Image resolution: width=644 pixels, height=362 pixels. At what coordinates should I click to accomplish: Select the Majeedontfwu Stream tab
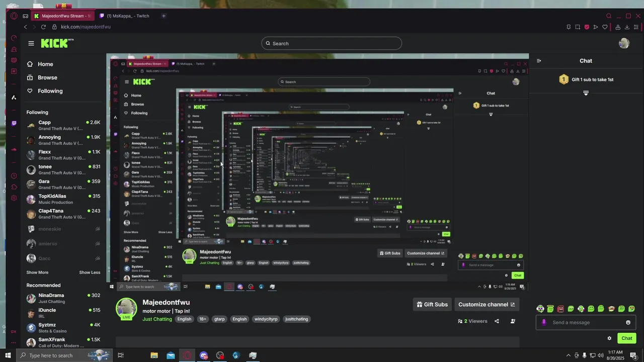pos(62,16)
